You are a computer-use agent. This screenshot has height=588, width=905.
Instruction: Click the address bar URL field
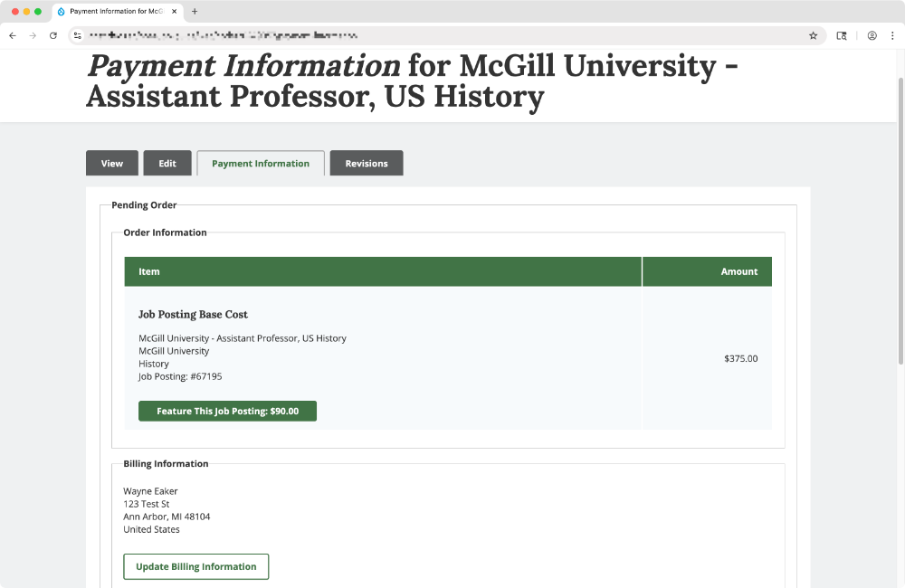[x=434, y=35]
